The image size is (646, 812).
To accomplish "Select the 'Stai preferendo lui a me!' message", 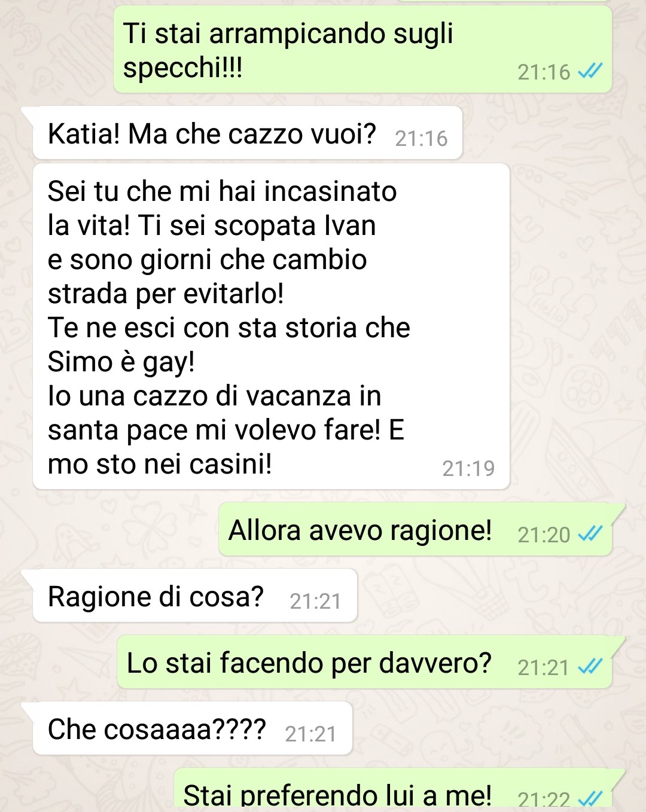I will (393, 790).
